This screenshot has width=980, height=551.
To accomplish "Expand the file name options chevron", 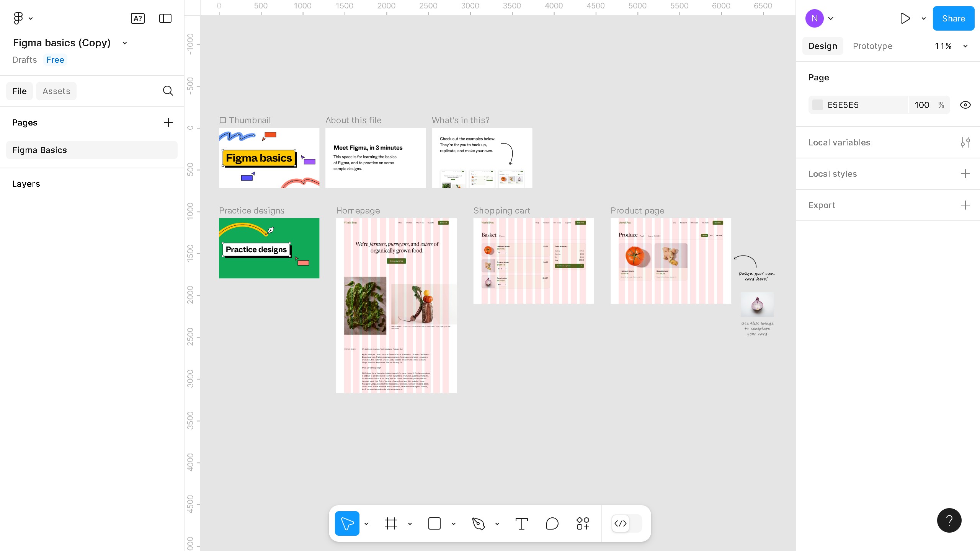I will pos(124,43).
